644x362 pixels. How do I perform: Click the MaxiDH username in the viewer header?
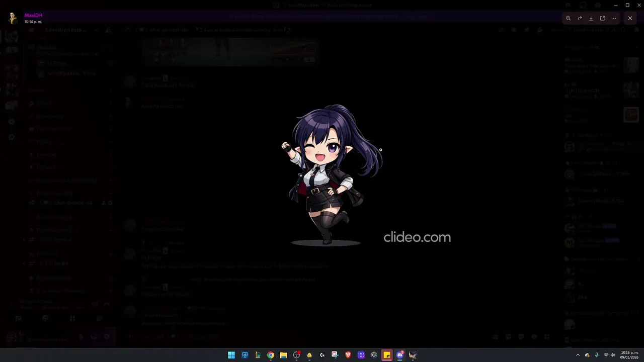point(33,16)
